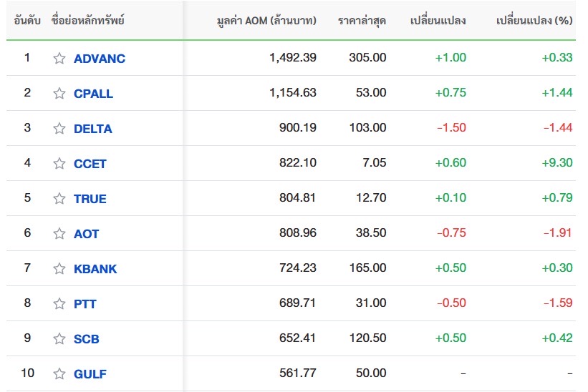The width and height of the screenshot is (588, 392).
Task: Toggle favorite star for CPALL
Action: point(59,94)
